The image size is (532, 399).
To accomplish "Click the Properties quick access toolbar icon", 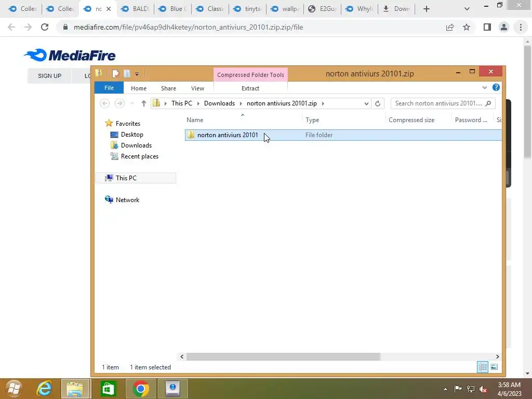I will 115,74.
